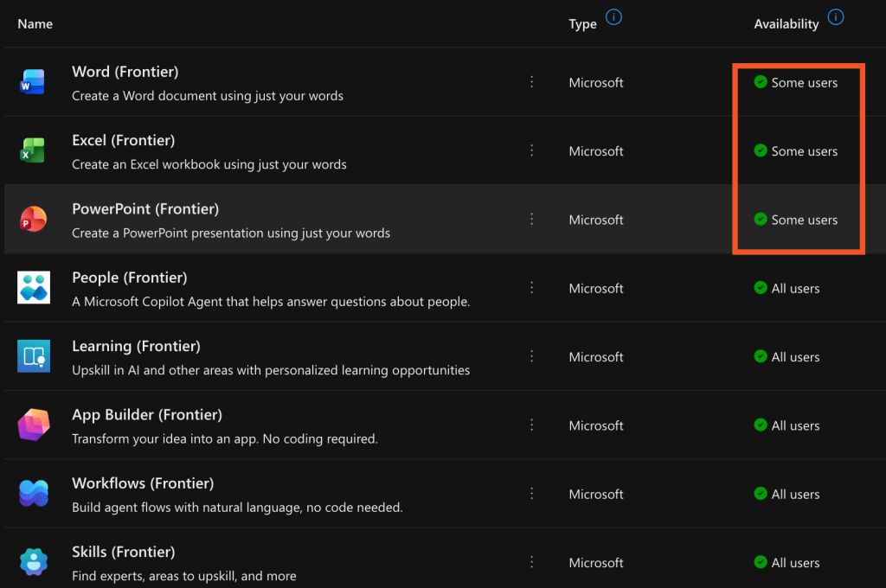Click the App Builder (Frontier) icon
Screen dimensions: 886x588
[x=33, y=425]
